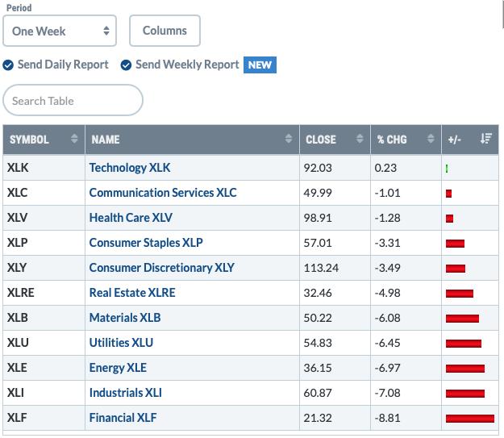
Task: Click the percent change value -8.81
Action: coord(387,419)
